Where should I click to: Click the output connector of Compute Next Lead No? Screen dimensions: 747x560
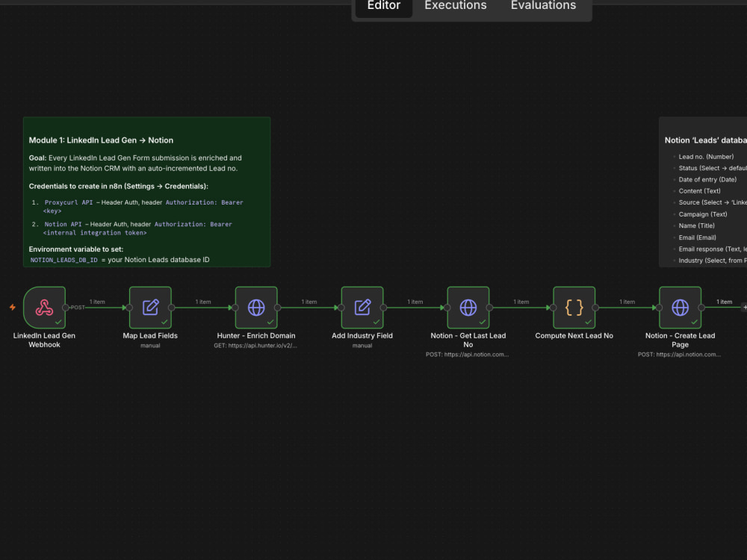pos(595,308)
